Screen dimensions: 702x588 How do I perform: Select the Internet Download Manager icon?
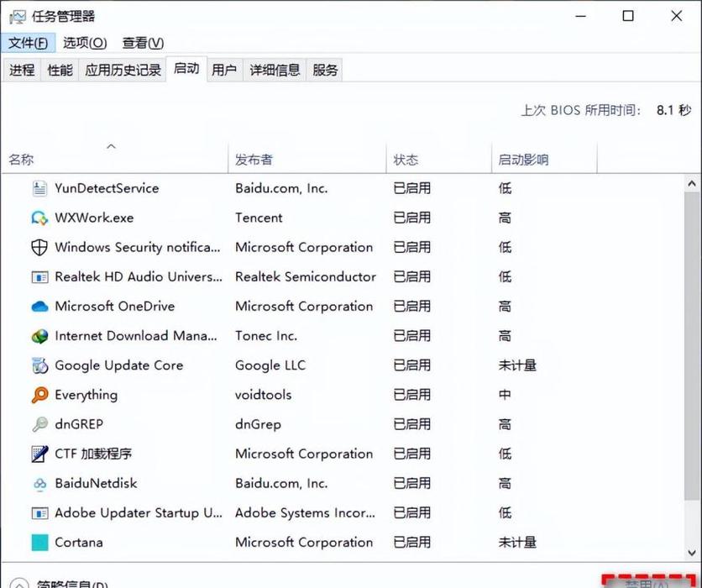click(38, 335)
